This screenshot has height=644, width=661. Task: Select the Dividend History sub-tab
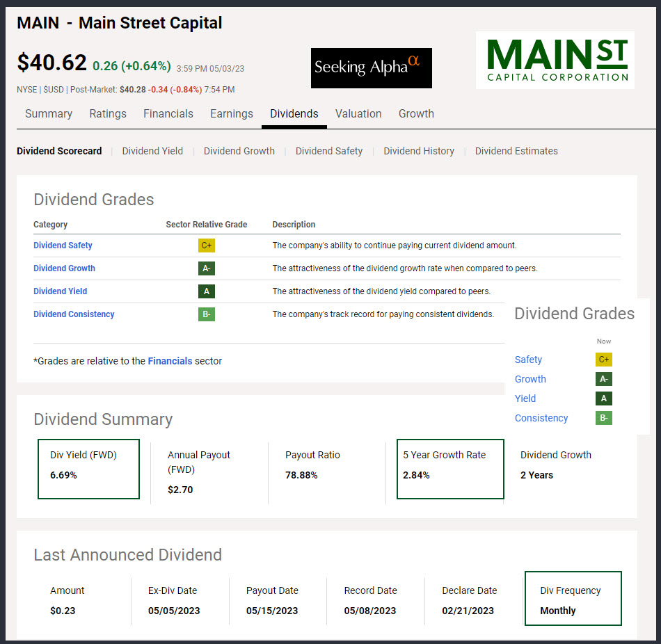(x=419, y=151)
